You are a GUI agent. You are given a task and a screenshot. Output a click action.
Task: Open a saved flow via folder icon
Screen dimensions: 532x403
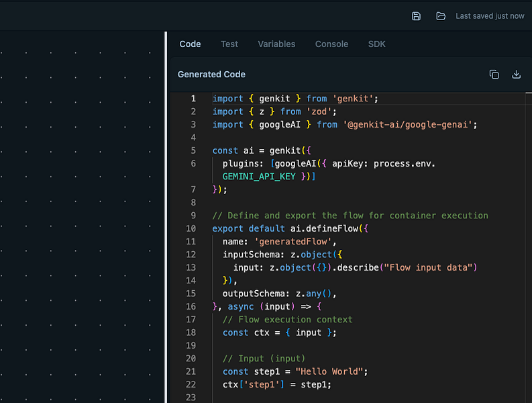click(x=440, y=16)
